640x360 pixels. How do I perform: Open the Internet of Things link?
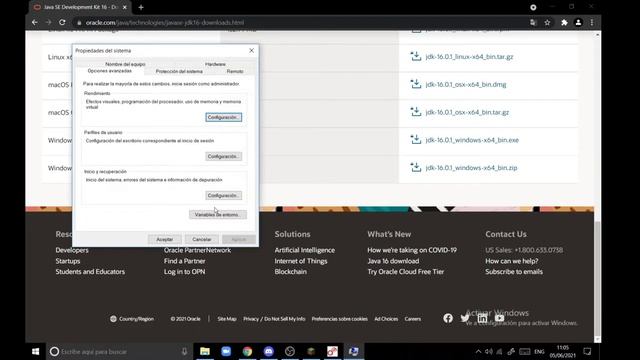coord(301,261)
